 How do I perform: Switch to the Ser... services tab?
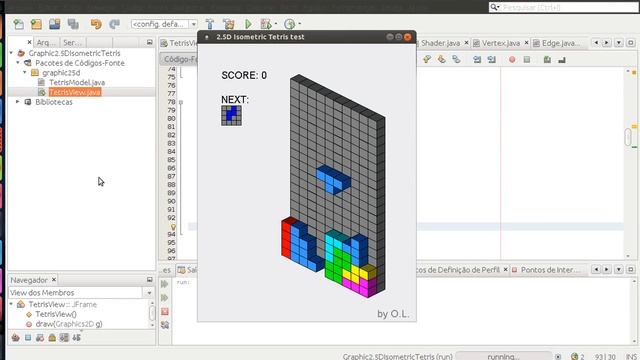coord(73,42)
